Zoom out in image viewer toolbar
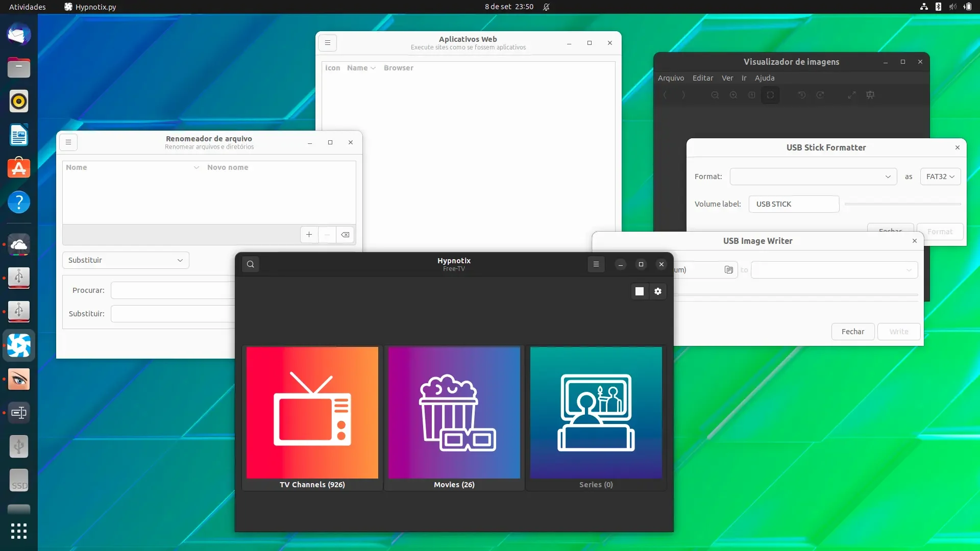 (715, 95)
